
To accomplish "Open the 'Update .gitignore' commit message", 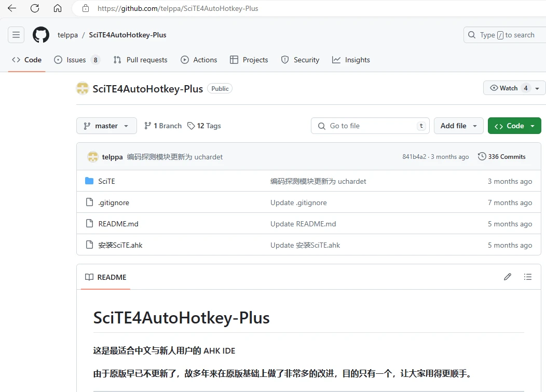I will [298, 202].
